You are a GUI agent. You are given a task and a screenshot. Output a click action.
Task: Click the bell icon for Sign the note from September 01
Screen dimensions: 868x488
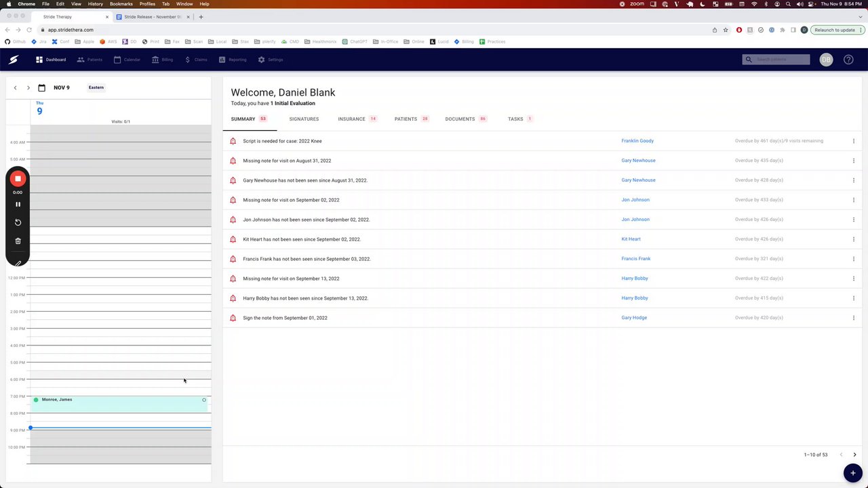(x=233, y=318)
